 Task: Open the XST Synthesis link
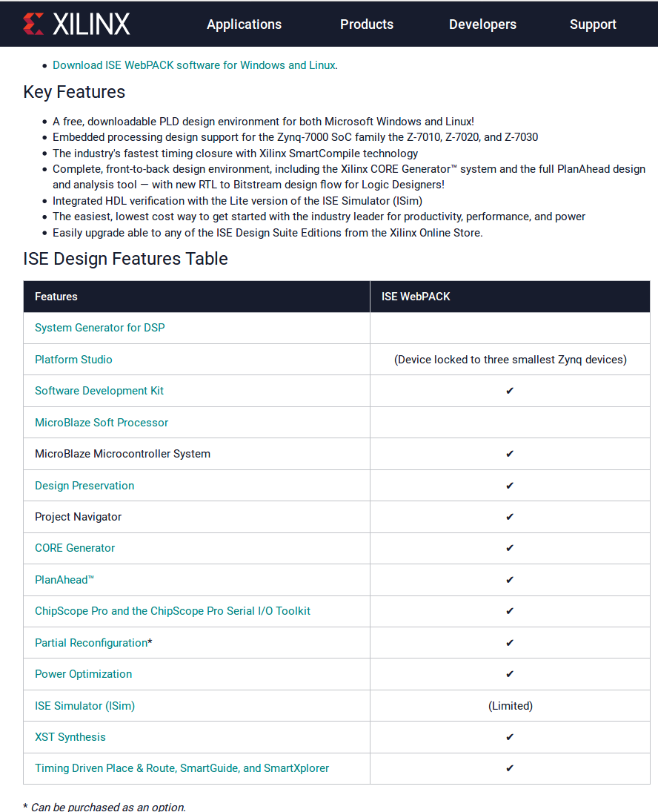70,737
